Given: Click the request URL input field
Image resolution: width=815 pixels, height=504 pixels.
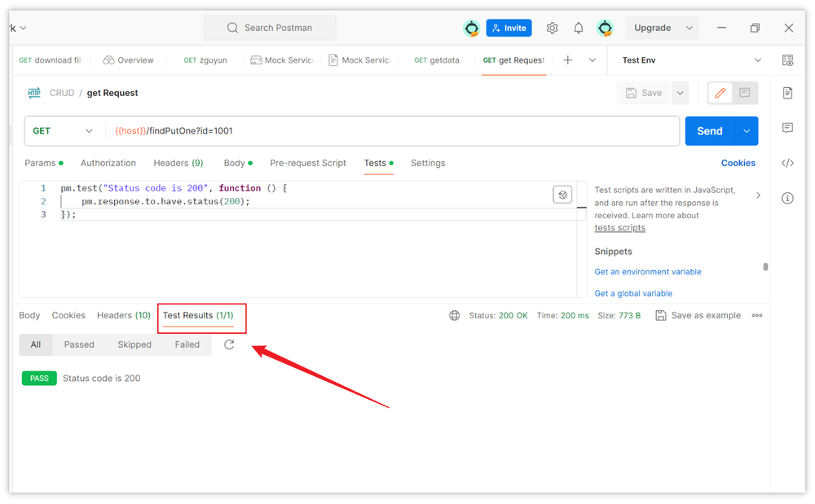Looking at the screenshot, I should [367, 130].
